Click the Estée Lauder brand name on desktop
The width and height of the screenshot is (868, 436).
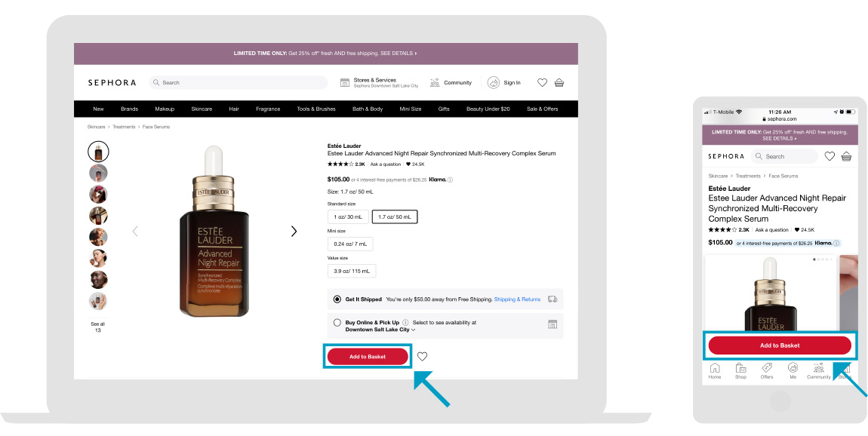pos(344,146)
